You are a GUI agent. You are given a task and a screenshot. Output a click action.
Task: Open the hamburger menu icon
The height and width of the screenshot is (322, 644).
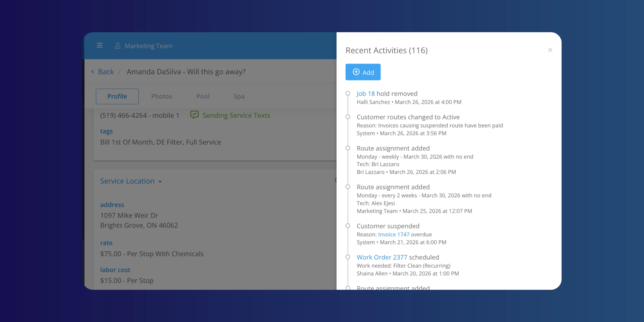click(100, 45)
